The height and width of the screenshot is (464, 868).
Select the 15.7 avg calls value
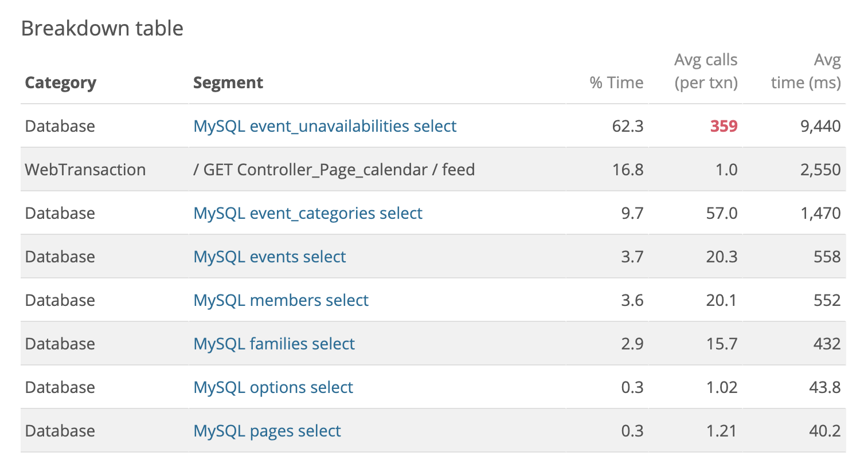pos(722,344)
